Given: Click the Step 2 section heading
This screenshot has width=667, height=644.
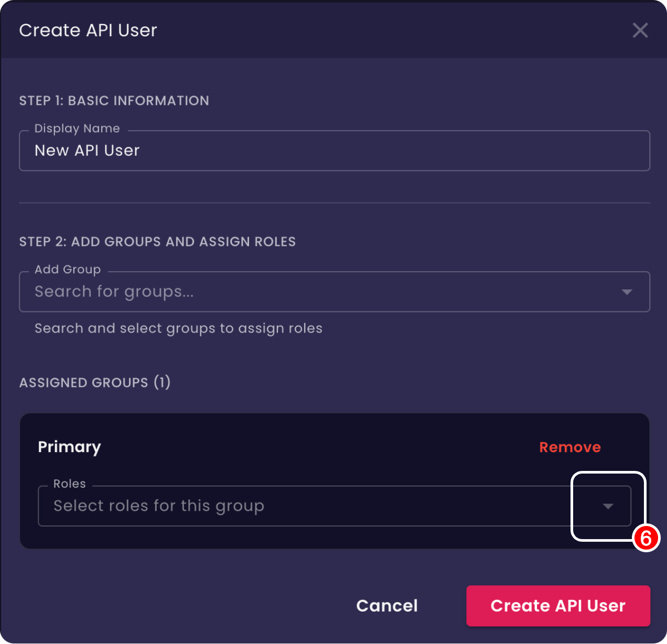Looking at the screenshot, I should (157, 241).
